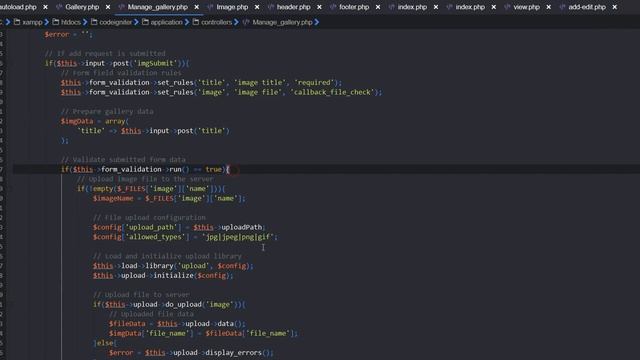This screenshot has width=640, height=360.
Task: Expand the chevron after codeigniter breadcrumb
Action: 136,22
